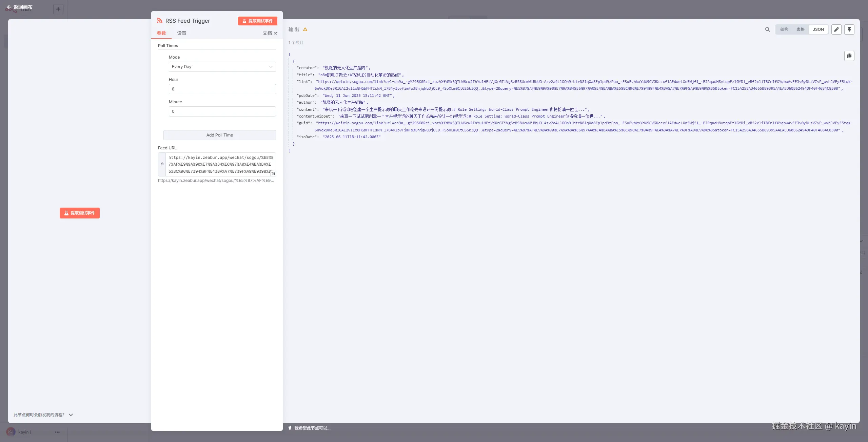
Task: Copy JSON output with clipboard icon
Action: [x=849, y=56]
